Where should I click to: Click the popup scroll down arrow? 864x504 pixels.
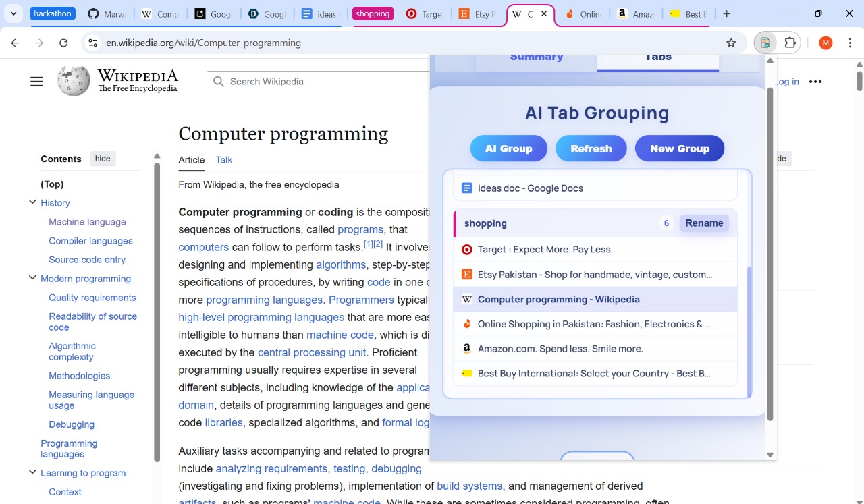770,455
